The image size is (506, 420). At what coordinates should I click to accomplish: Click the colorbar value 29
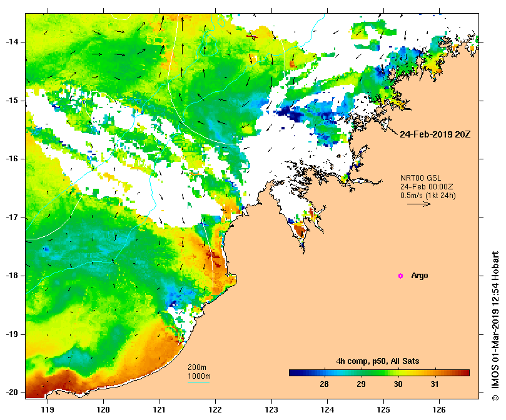click(361, 384)
